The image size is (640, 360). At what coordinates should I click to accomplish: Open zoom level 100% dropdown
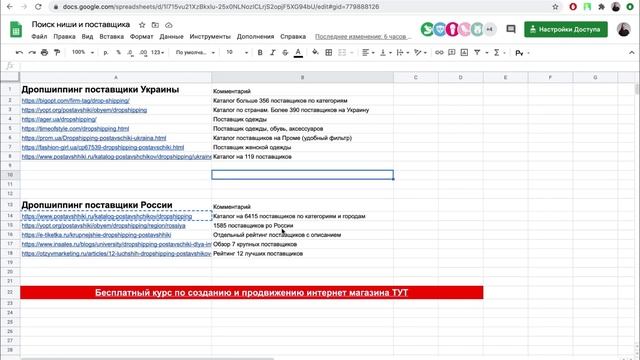(83, 52)
